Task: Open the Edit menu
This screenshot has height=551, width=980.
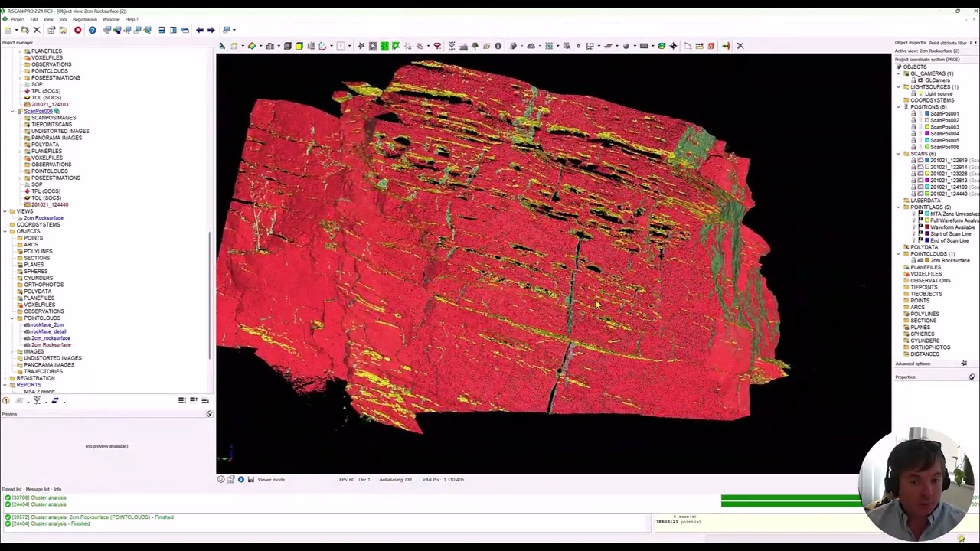Action: pos(34,19)
